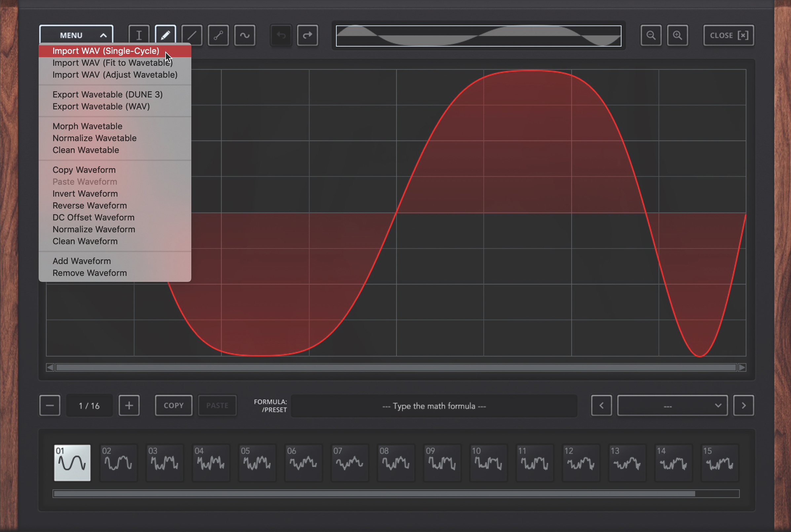791x532 pixels.
Task: Go to previous formula preset
Action: click(601, 405)
